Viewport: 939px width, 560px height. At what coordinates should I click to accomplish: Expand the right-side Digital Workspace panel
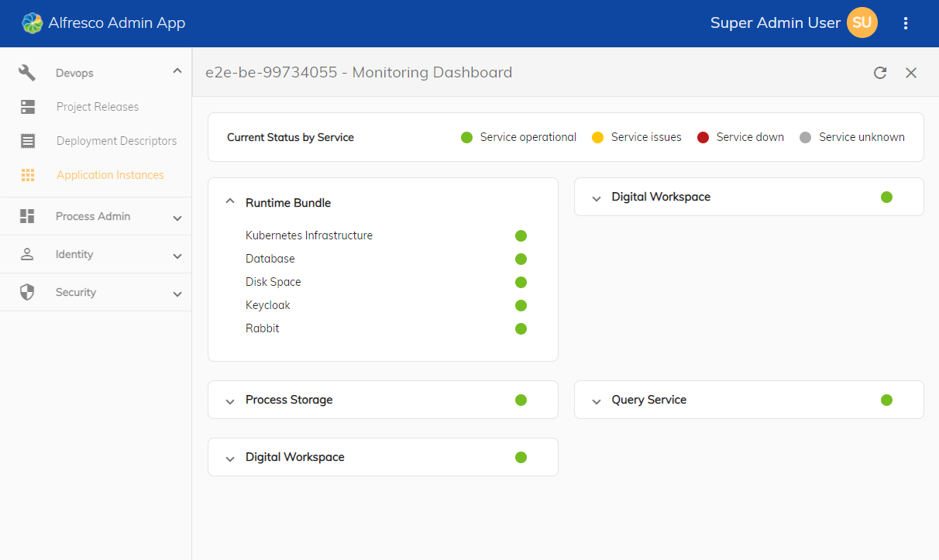pyautogui.click(x=596, y=198)
